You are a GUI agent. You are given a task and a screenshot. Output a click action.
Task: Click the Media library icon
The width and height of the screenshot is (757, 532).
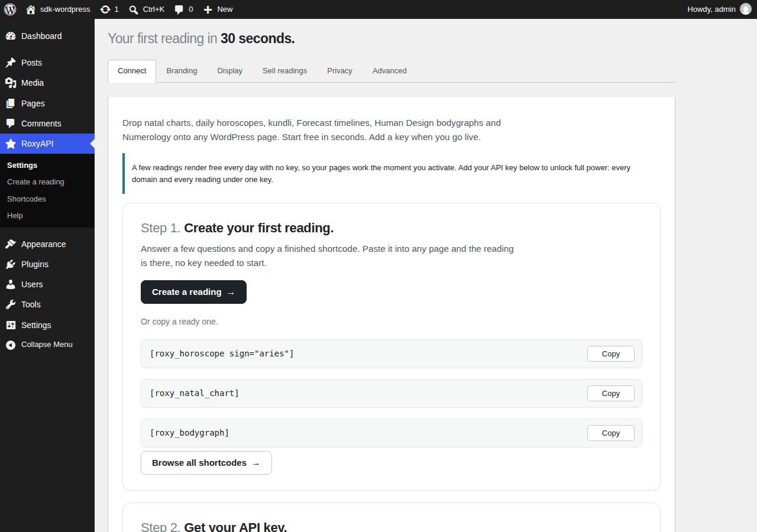click(11, 83)
